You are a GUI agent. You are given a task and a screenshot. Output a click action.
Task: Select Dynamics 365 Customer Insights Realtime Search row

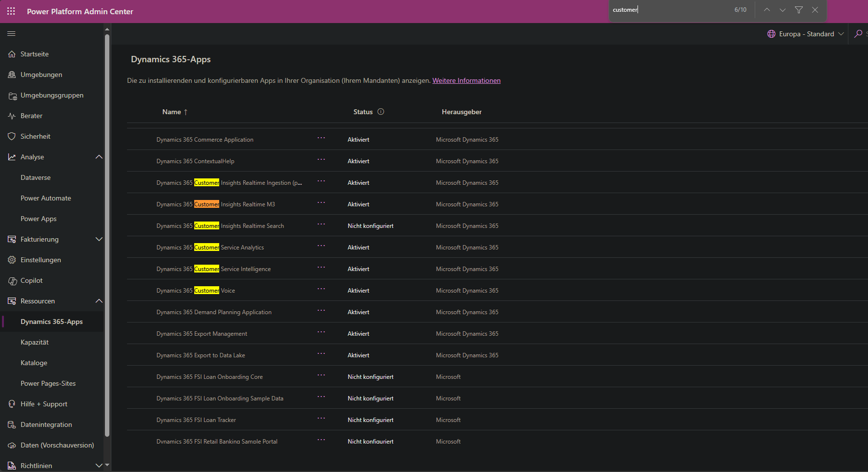pos(497,225)
